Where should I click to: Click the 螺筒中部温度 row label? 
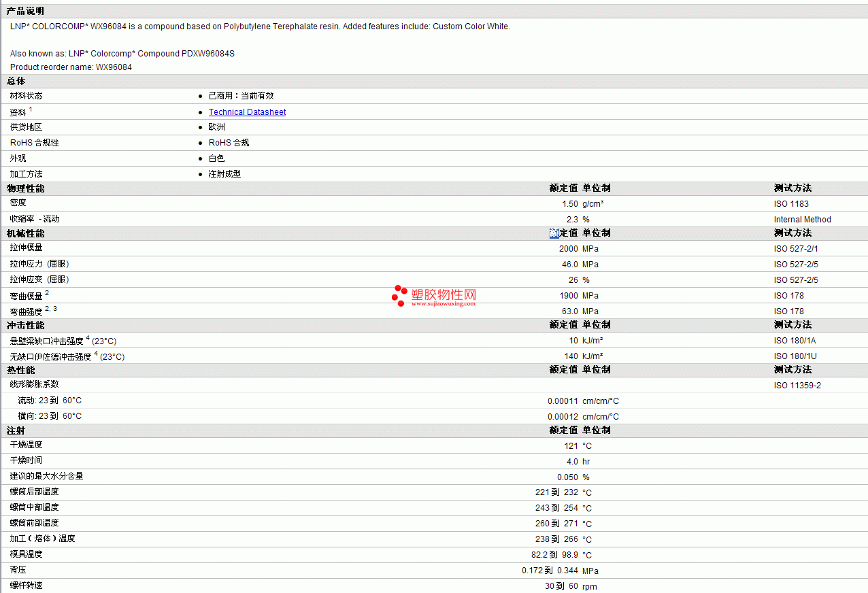[x=34, y=507]
